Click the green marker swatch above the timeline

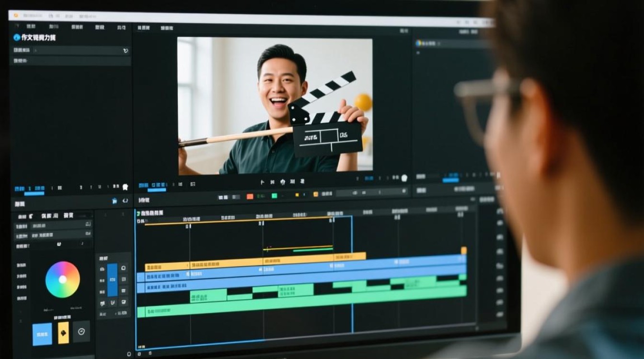coord(275,196)
